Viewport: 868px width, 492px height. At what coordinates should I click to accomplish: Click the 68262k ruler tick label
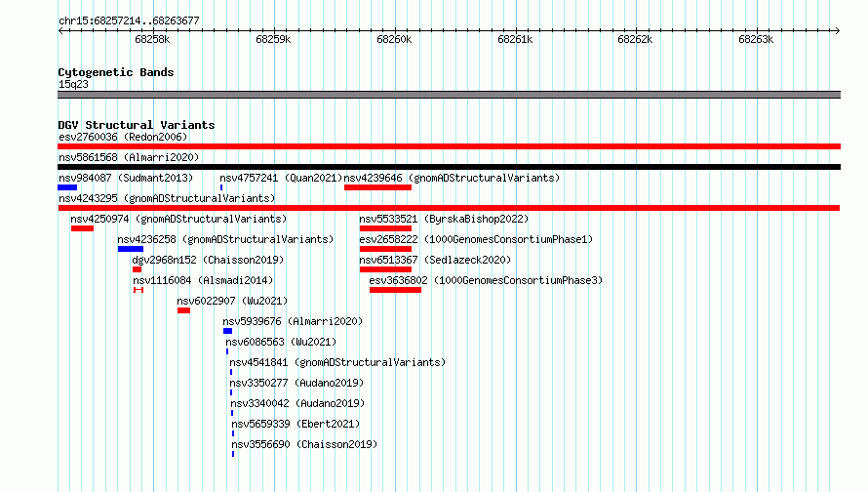[x=635, y=39]
